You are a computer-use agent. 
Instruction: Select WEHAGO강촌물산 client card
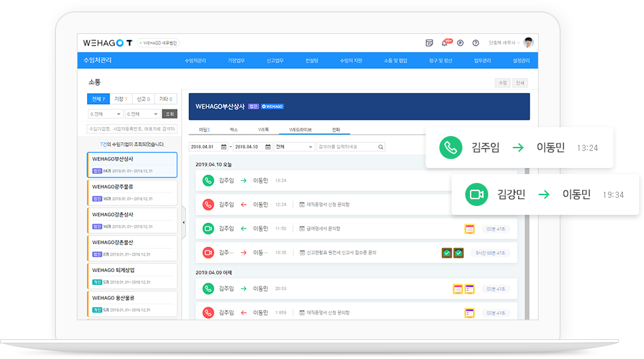pyautogui.click(x=132, y=248)
